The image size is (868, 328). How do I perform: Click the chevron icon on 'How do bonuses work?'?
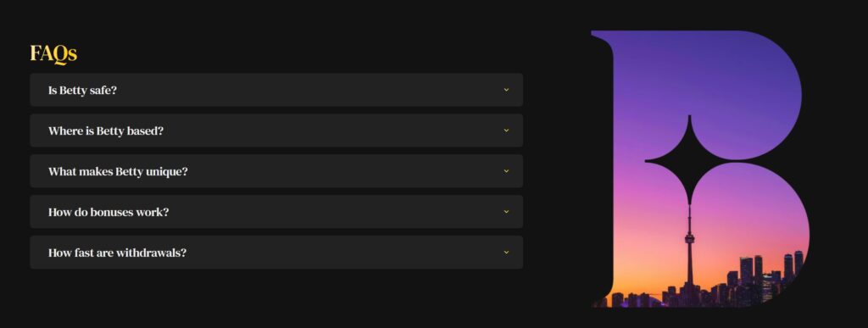(506, 212)
